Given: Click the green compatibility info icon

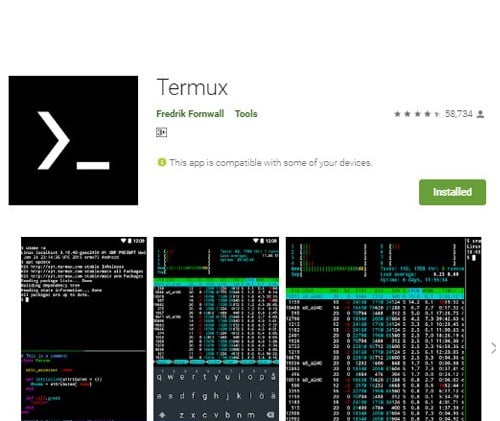Looking at the screenshot, I should click(161, 162).
